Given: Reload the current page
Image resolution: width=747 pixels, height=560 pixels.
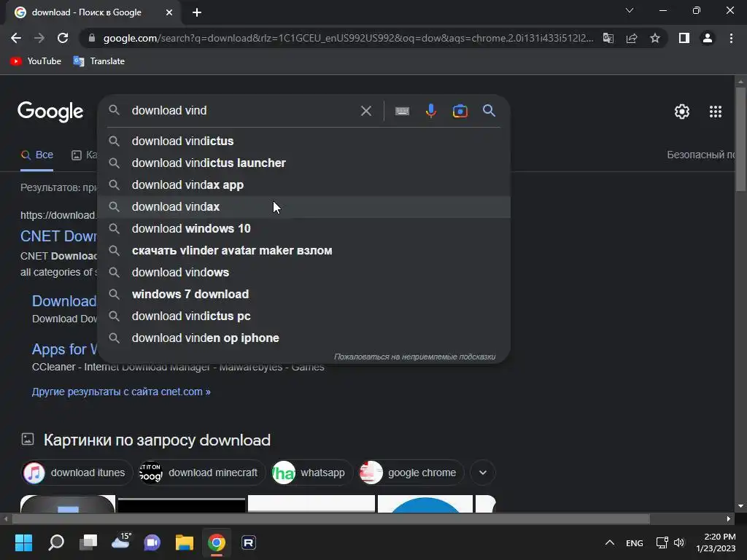Looking at the screenshot, I should tap(63, 38).
